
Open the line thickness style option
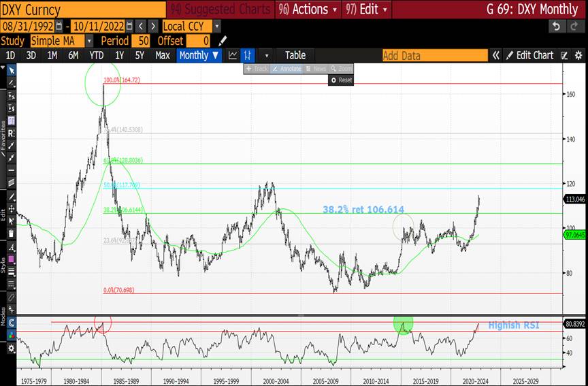coord(12,272)
